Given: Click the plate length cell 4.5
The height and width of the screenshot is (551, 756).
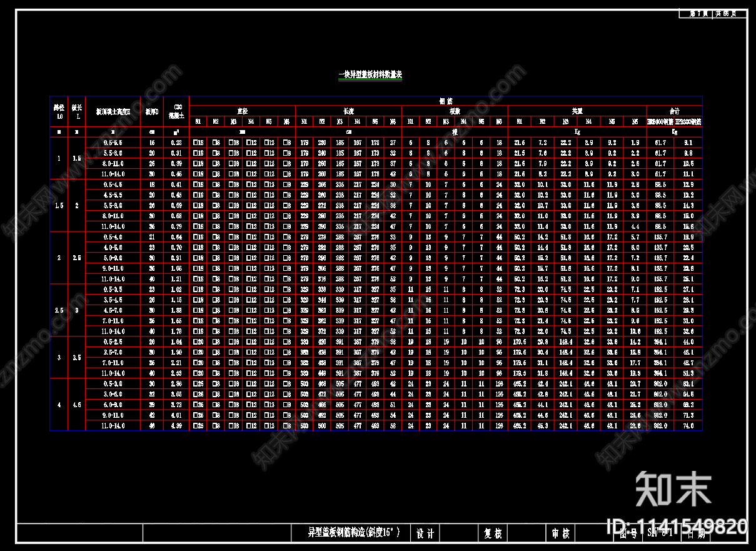Looking at the screenshot, I should pyautogui.click(x=77, y=405).
